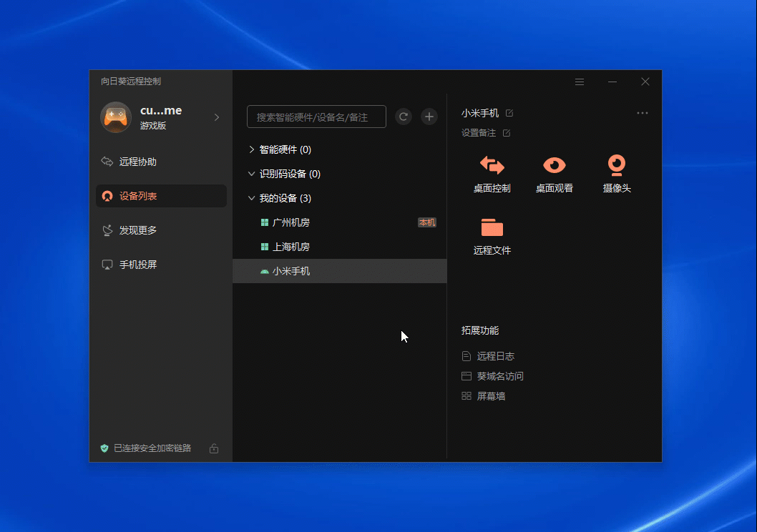Click the plus icon to add device
The width and height of the screenshot is (757, 532).
pyautogui.click(x=429, y=117)
